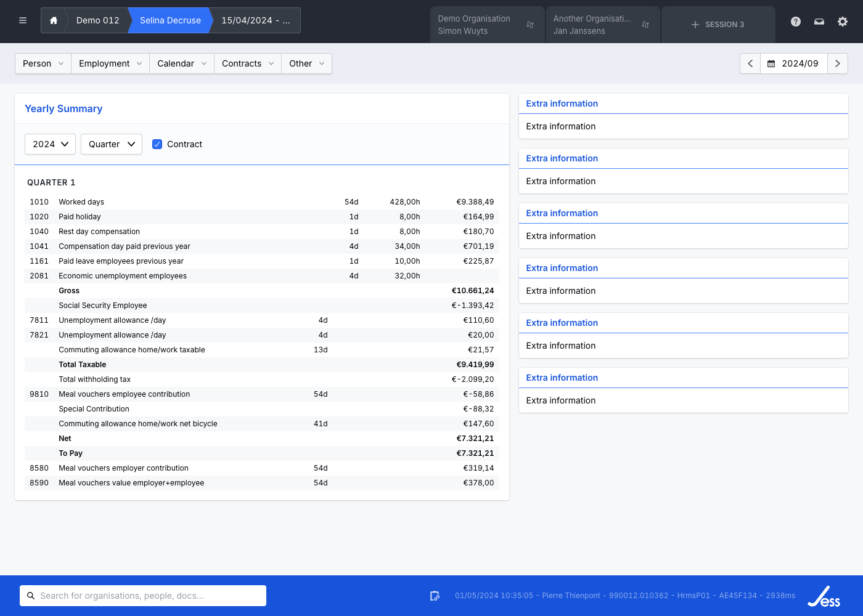
Task: Open the 2024 year dropdown
Action: (50, 144)
